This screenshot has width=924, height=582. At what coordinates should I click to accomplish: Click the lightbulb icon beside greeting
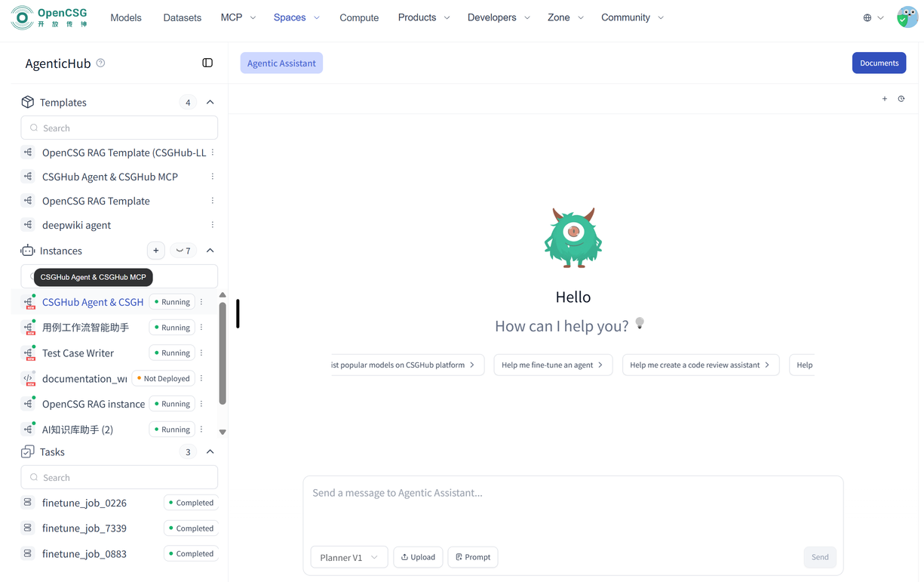[x=640, y=324]
